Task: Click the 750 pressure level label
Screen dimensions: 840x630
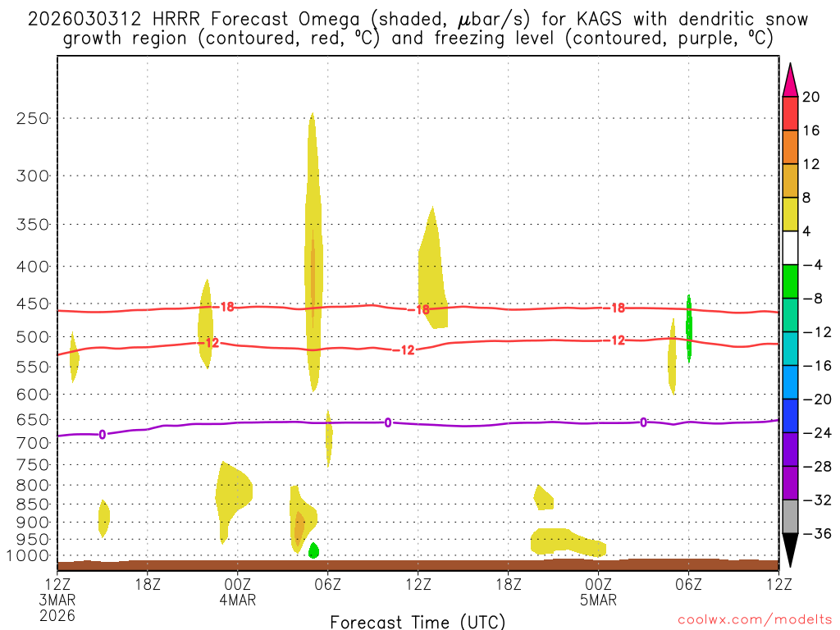Action: pyautogui.click(x=33, y=465)
